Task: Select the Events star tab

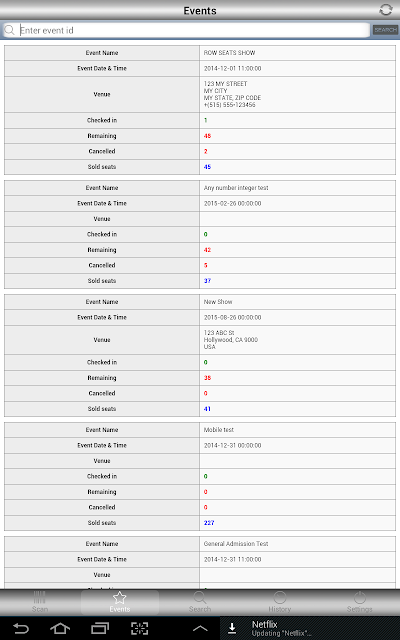Action: (x=120, y=602)
